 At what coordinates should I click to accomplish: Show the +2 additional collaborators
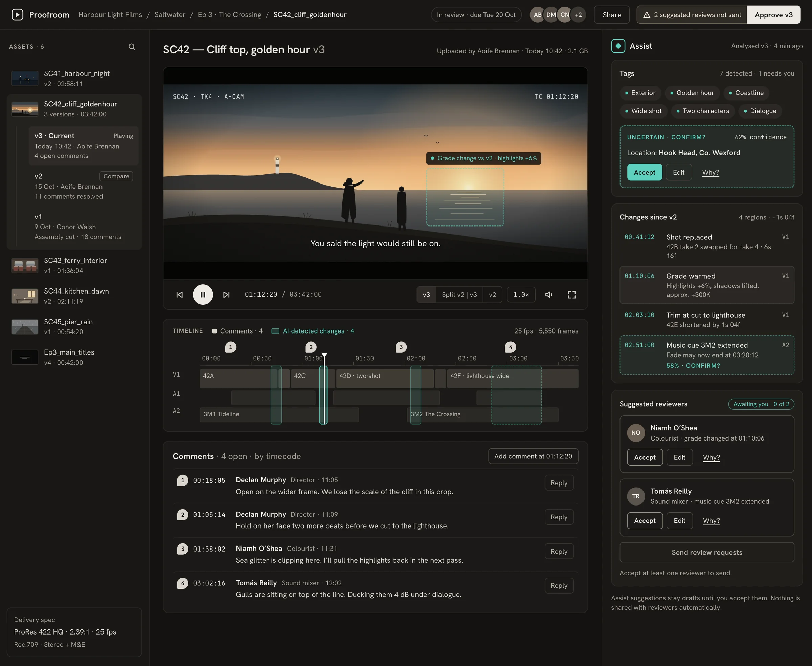(578, 15)
